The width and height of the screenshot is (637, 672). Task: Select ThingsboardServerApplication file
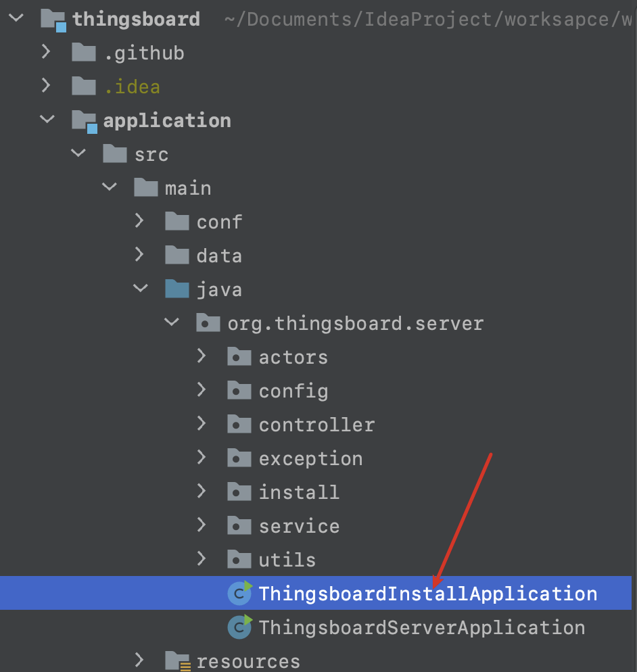(422, 628)
